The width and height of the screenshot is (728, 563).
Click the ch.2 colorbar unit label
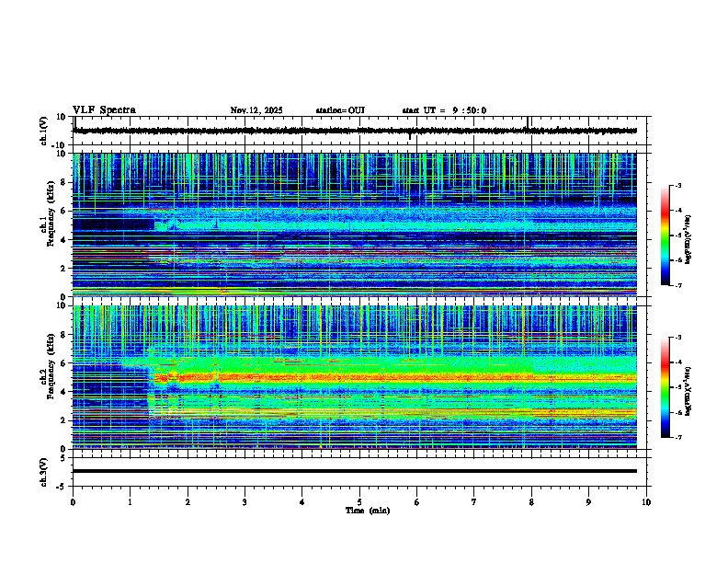click(688, 391)
